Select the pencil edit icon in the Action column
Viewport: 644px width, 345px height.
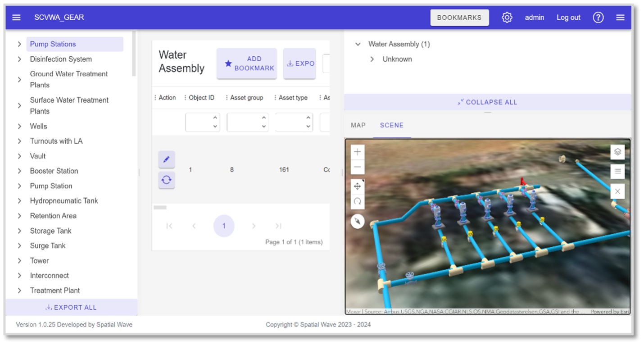(167, 159)
